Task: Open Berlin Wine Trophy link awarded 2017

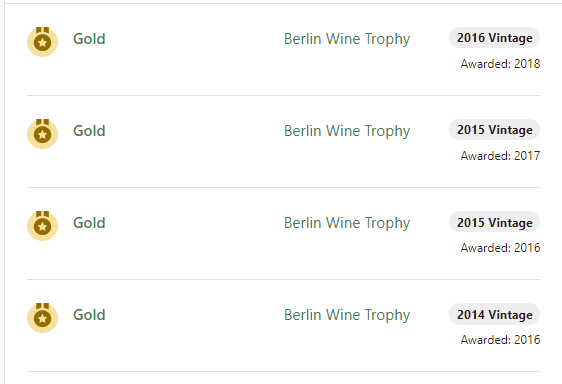Action: [347, 132]
